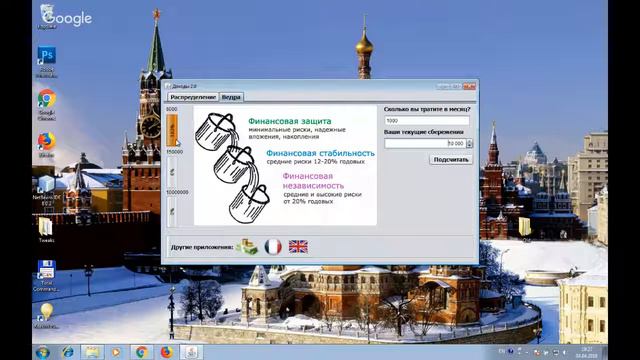Viewport: 640px width, 360px height.
Task: Select the Total Commander desktop shortcut
Action: [46, 276]
